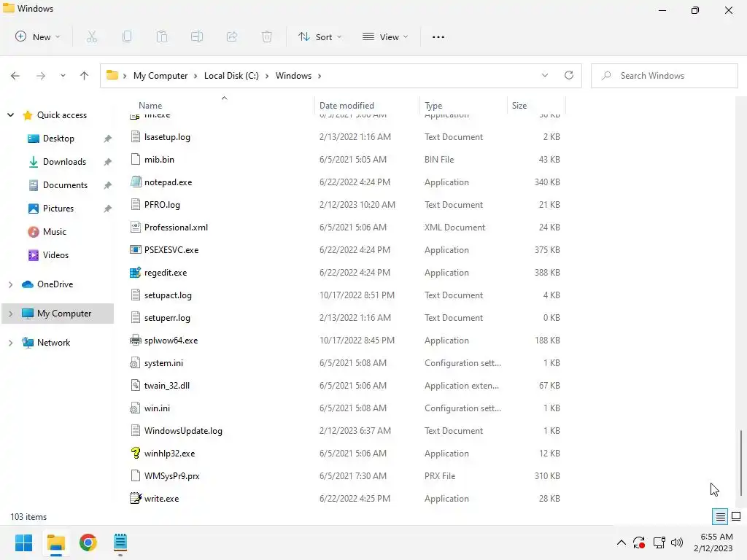Open address bar history dropdown
This screenshot has height=560, width=747.
pyautogui.click(x=544, y=75)
